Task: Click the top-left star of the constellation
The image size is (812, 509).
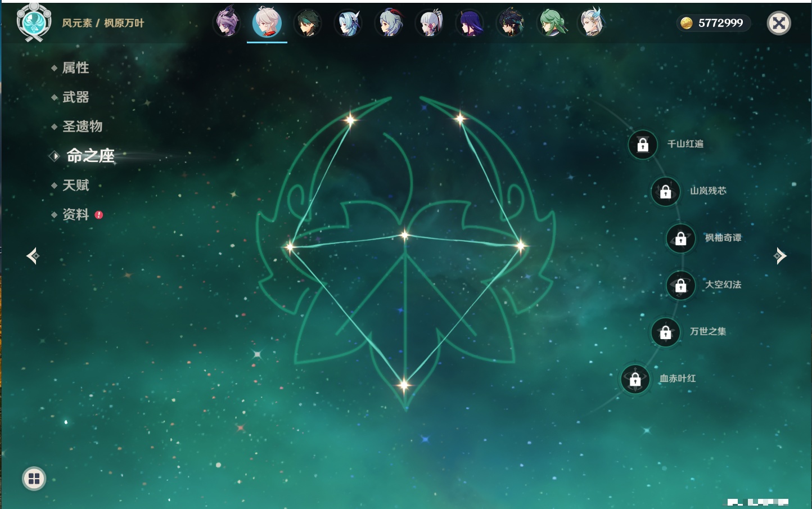Action: click(x=350, y=119)
